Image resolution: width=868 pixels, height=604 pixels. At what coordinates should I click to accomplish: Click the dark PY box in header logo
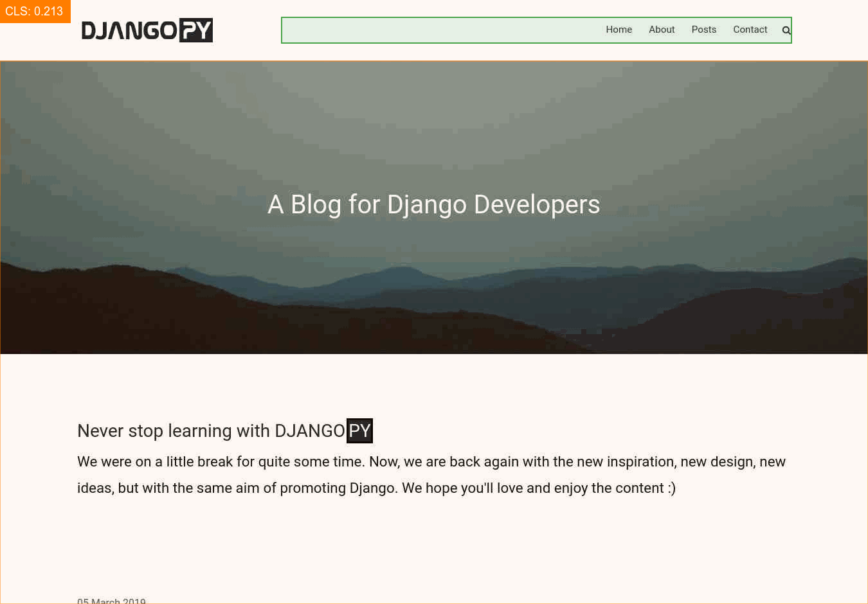click(x=195, y=30)
